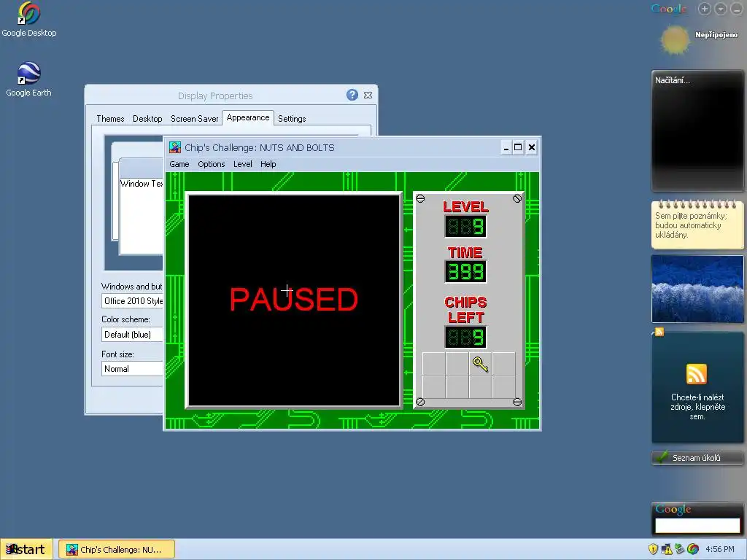The height and width of the screenshot is (560, 747).
Task: Click the CHIPS LEFT counter display
Action: (465, 337)
